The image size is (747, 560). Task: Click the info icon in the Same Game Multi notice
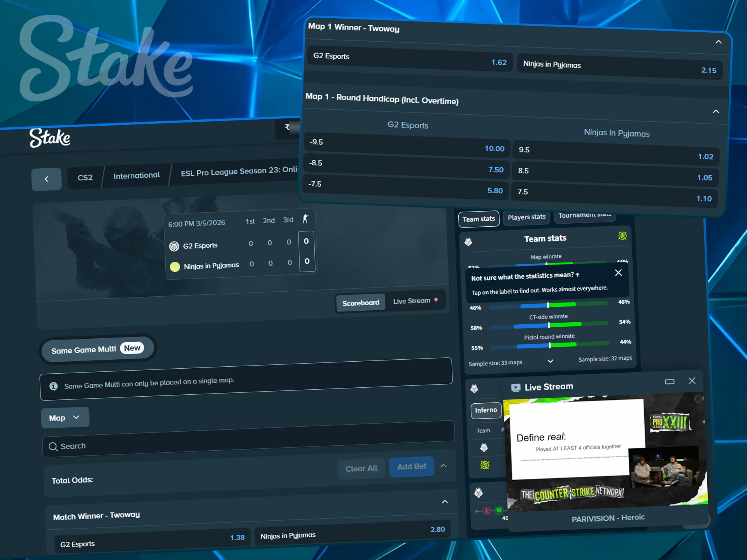53,386
